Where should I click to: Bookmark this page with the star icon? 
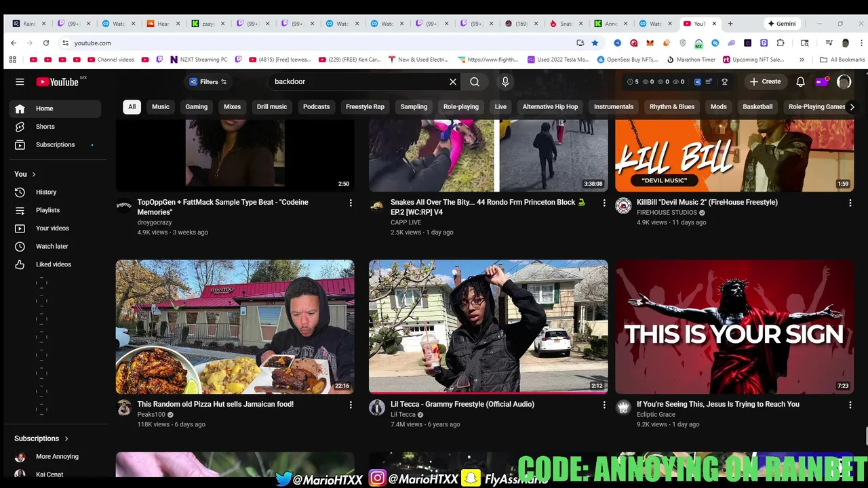(595, 43)
